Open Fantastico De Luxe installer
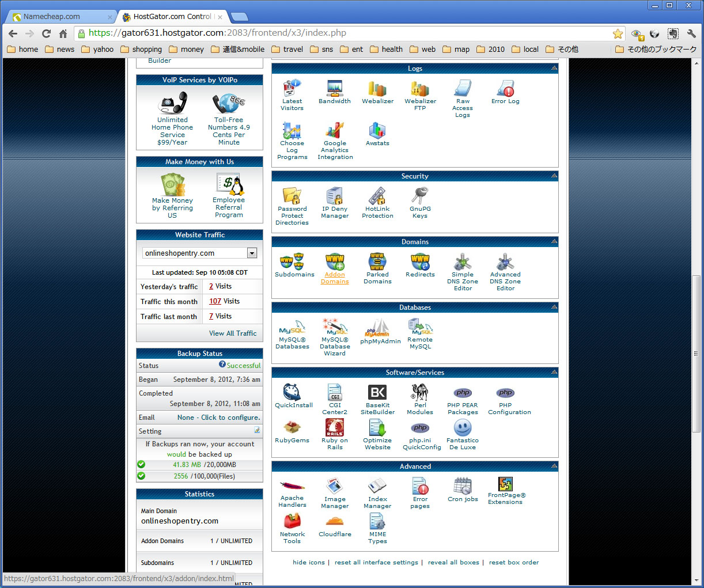The height and width of the screenshot is (588, 704). pyautogui.click(x=463, y=429)
